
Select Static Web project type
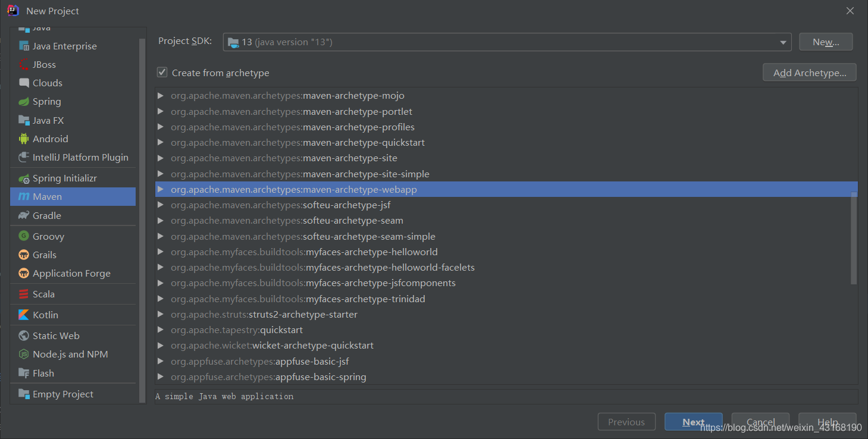pos(73,335)
